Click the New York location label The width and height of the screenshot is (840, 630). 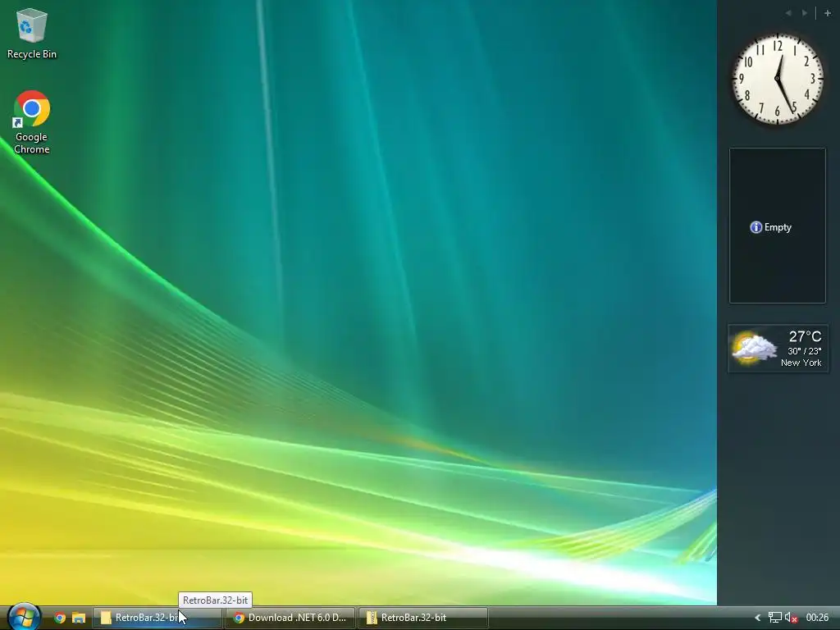tap(801, 363)
